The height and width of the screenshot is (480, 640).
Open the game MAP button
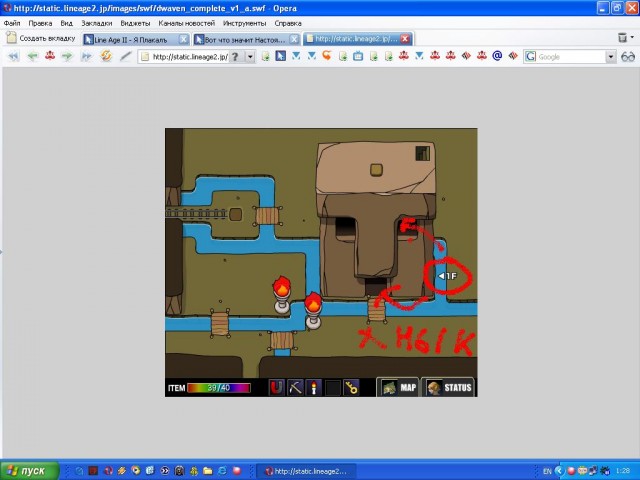pos(398,387)
